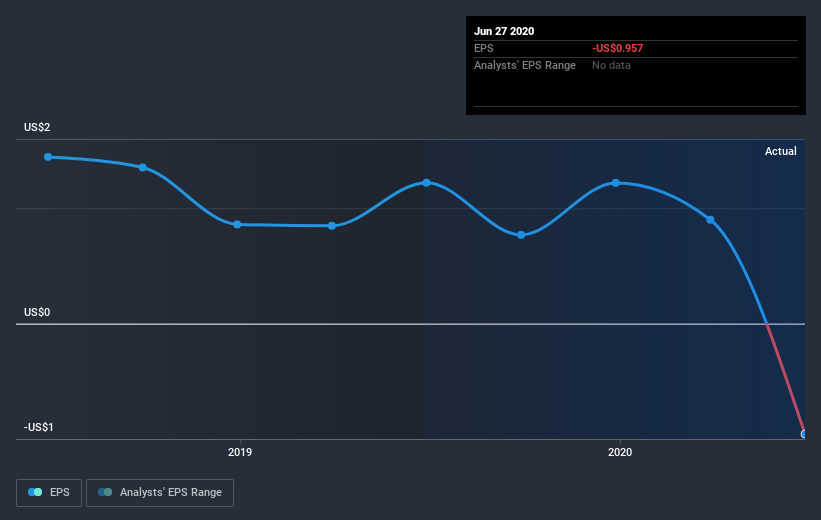Select the EPS point after 2019 label

pos(332,226)
